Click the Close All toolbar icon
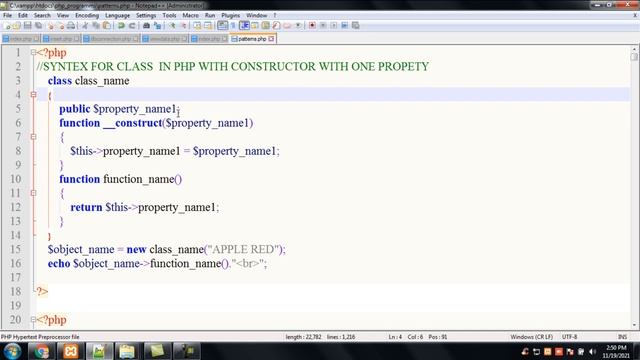This screenshot has width=640, height=360. 60,26
